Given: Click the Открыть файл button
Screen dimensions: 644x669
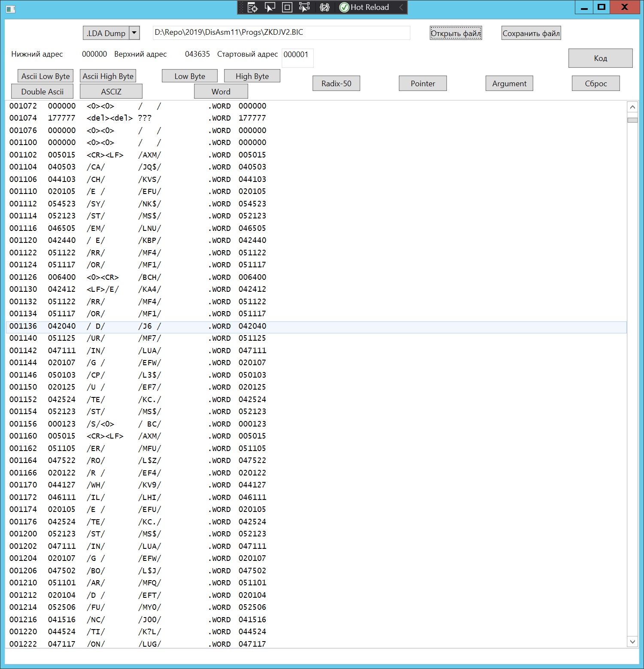Looking at the screenshot, I should click(456, 33).
